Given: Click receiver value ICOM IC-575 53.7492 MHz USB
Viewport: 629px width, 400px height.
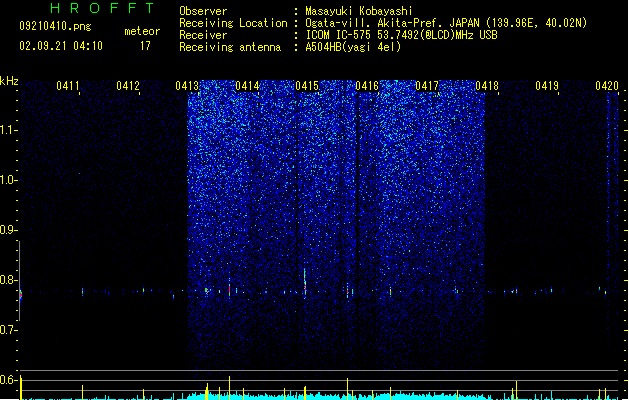Looking at the screenshot, I should click(x=402, y=35).
